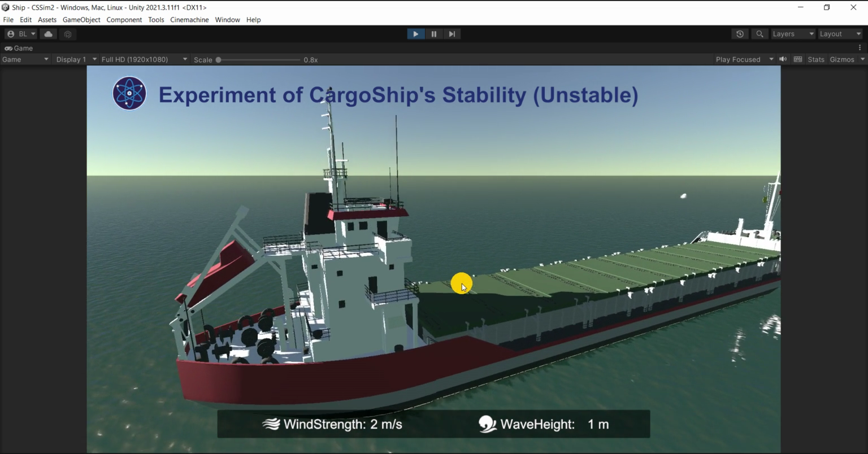Open Plastic SCM using its toolbar icon
This screenshot has width=868, height=454.
tap(68, 34)
